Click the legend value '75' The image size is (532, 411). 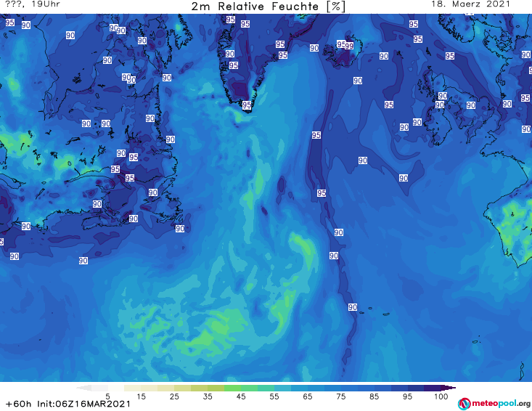340,396
